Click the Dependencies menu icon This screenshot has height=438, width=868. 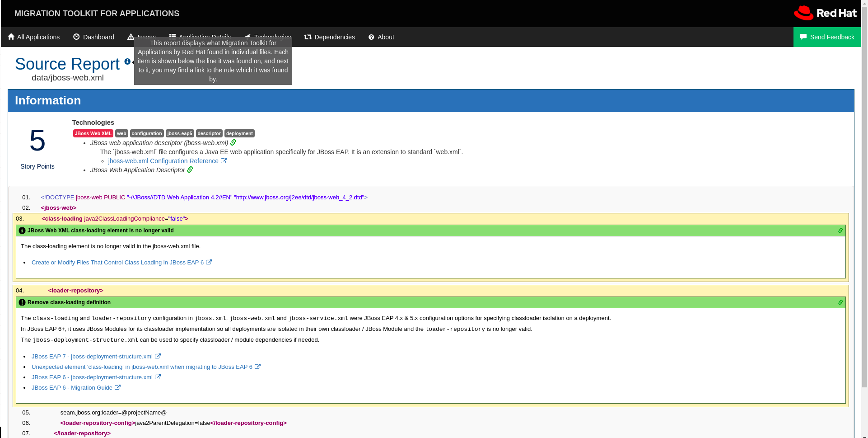308,37
